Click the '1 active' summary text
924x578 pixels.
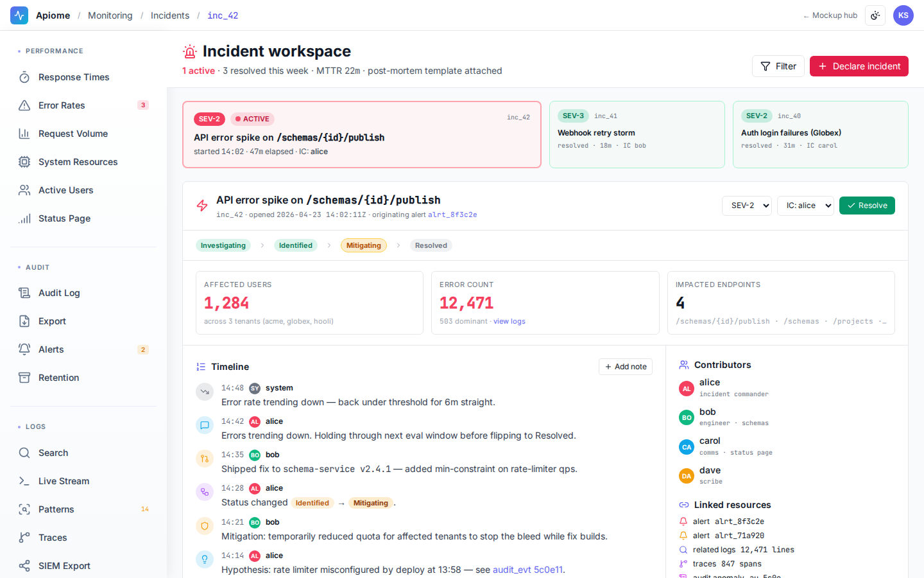[198, 71]
